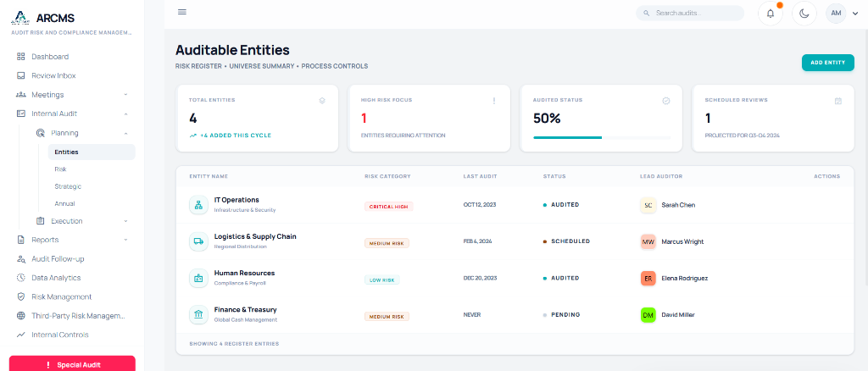Click the LOW RISK badge
The width and height of the screenshot is (868, 371).
[x=382, y=280]
